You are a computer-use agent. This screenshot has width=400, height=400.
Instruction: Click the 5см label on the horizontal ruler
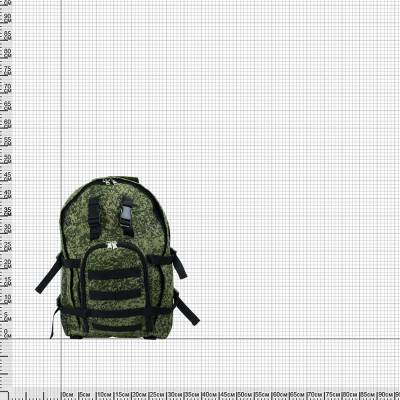pyautogui.click(x=86, y=395)
